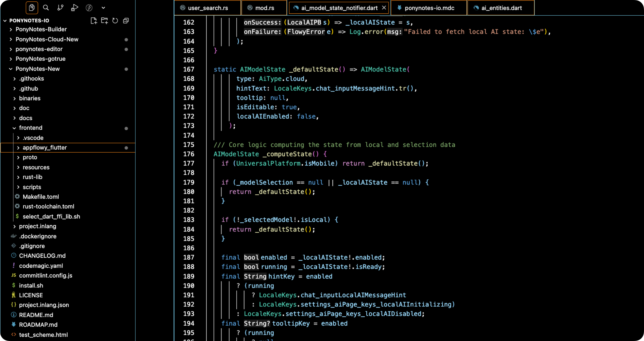Viewport: 644px width, 341px height.
Task: Create a new folder in the explorer
Action: click(x=104, y=21)
